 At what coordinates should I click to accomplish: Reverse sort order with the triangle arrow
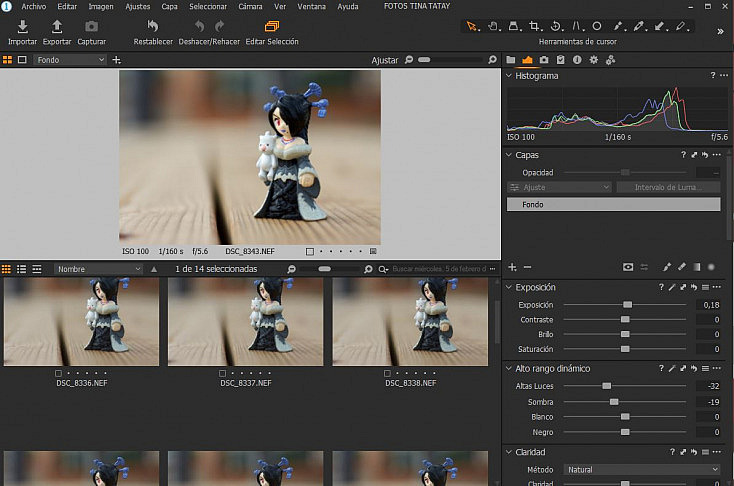(x=154, y=269)
